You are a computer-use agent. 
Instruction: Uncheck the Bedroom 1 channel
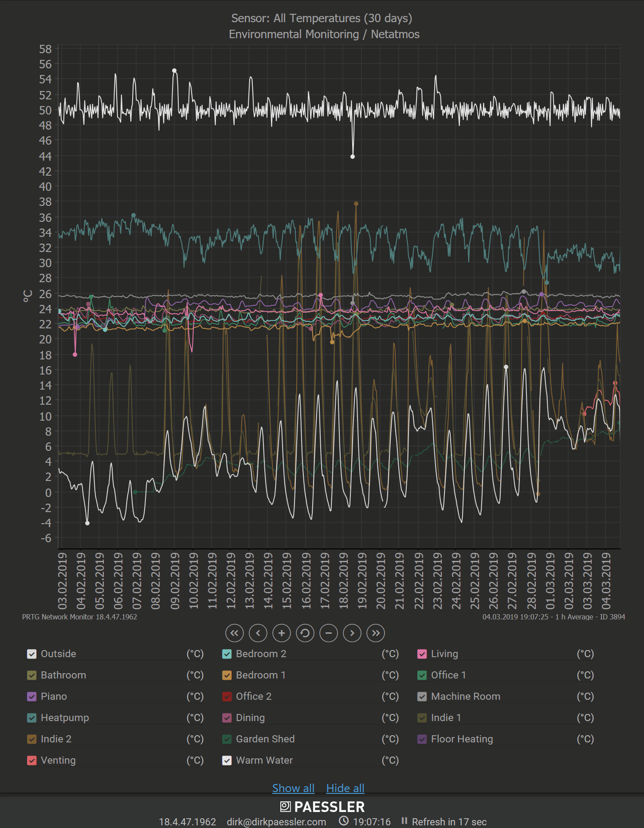point(227,675)
